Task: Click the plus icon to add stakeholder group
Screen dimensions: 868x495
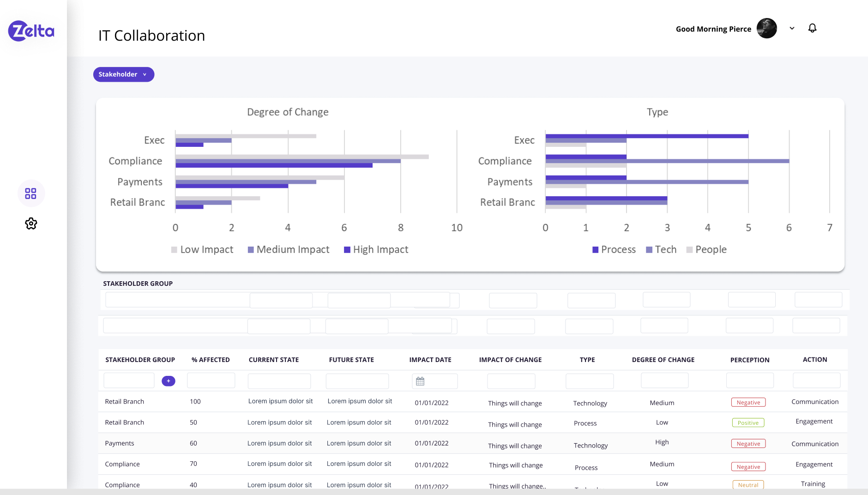Action: 169,381
